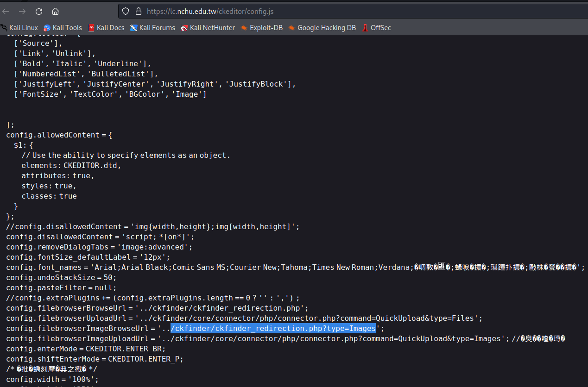This screenshot has width=588, height=387.
Task: Click the 'FontSize','TextColor' line
Action: coord(110,94)
